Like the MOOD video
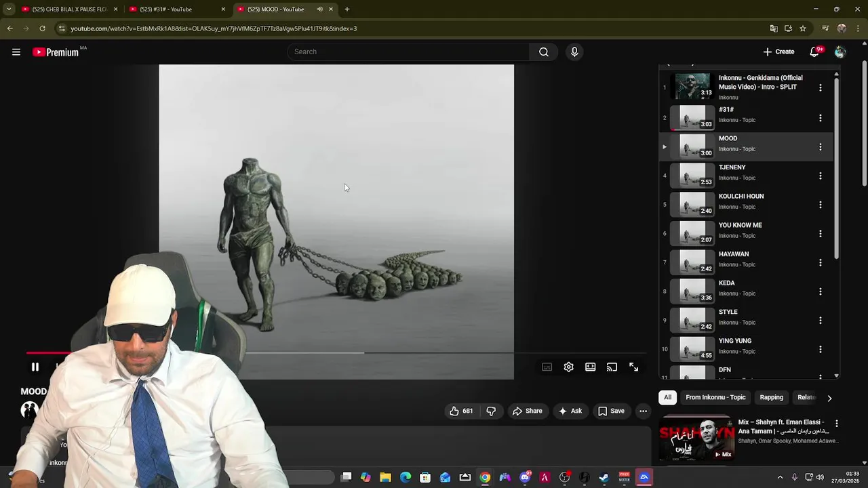This screenshot has width=868, height=488. point(461,411)
